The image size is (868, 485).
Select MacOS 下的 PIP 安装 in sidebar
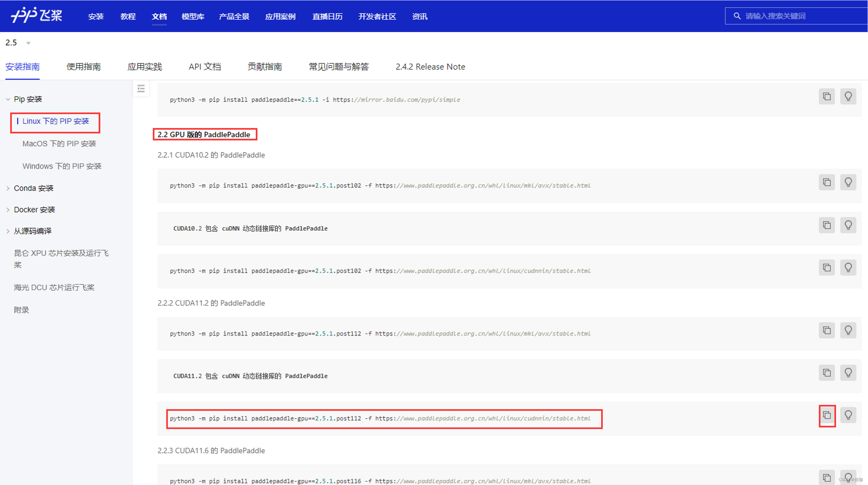pos(59,144)
